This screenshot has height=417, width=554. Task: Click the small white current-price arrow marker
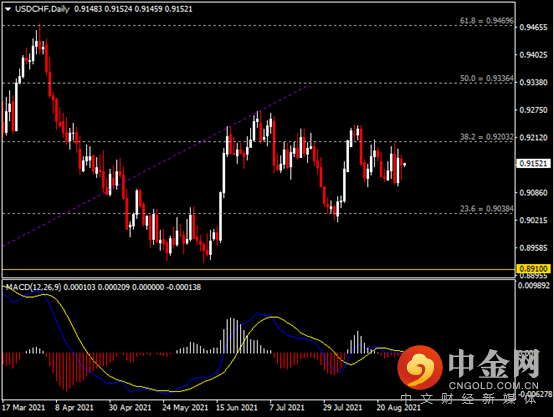404,164
